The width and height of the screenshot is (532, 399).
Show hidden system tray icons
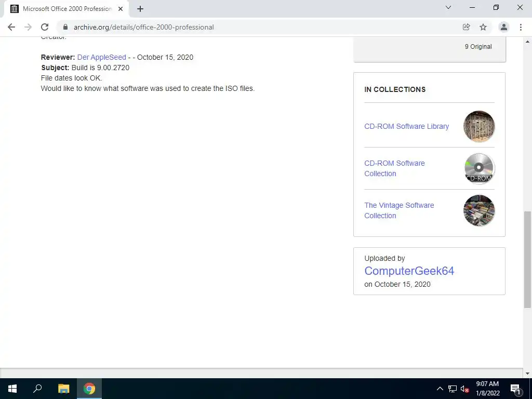pyautogui.click(x=440, y=389)
